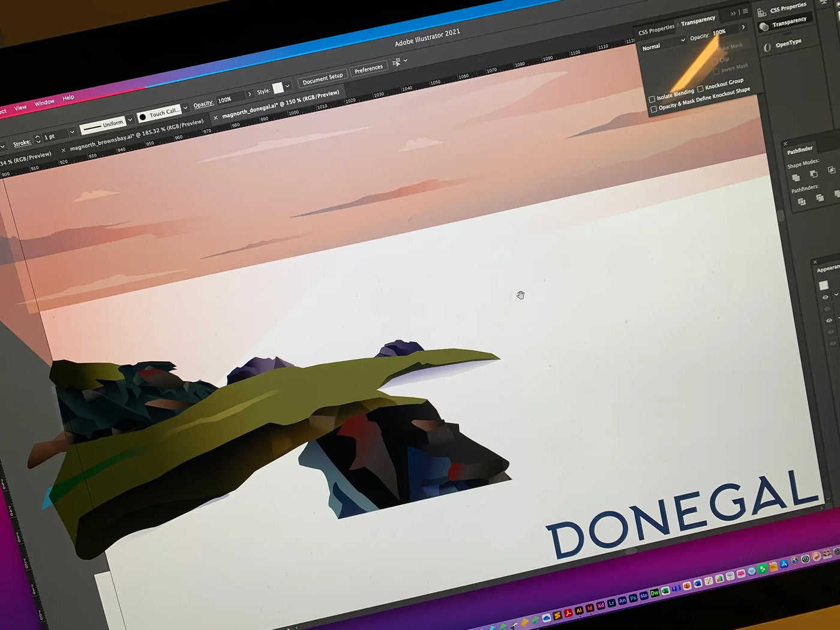Open Illustrator from the Dock
This screenshot has width=840, height=630.
click(579, 610)
